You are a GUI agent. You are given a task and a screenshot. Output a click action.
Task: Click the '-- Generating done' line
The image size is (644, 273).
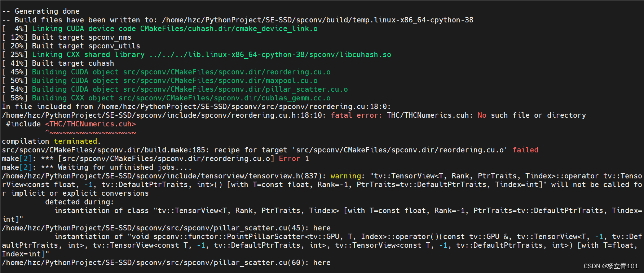point(41,11)
